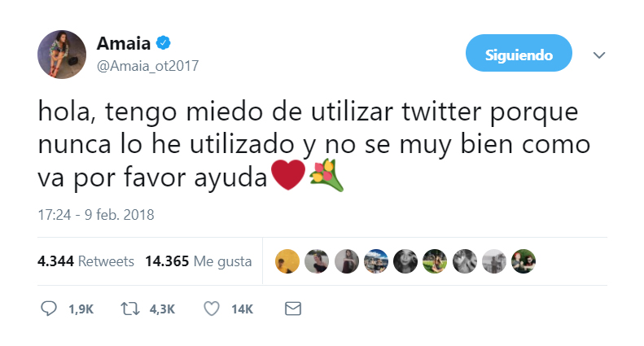
Task: Toggle the Siguiendo follow button
Action: coord(519,55)
